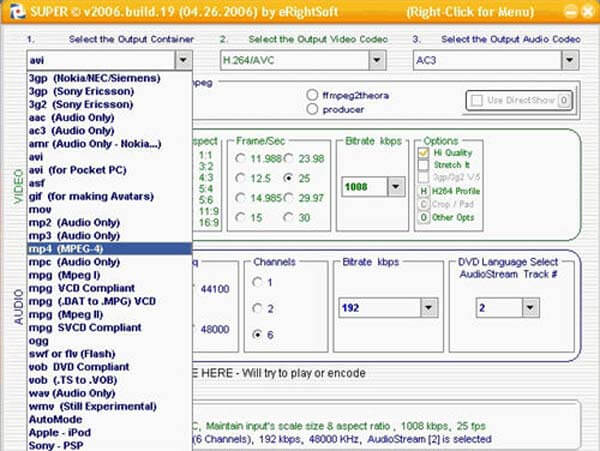The width and height of the screenshot is (600, 451).
Task: Select mov container option
Action: click(x=109, y=209)
